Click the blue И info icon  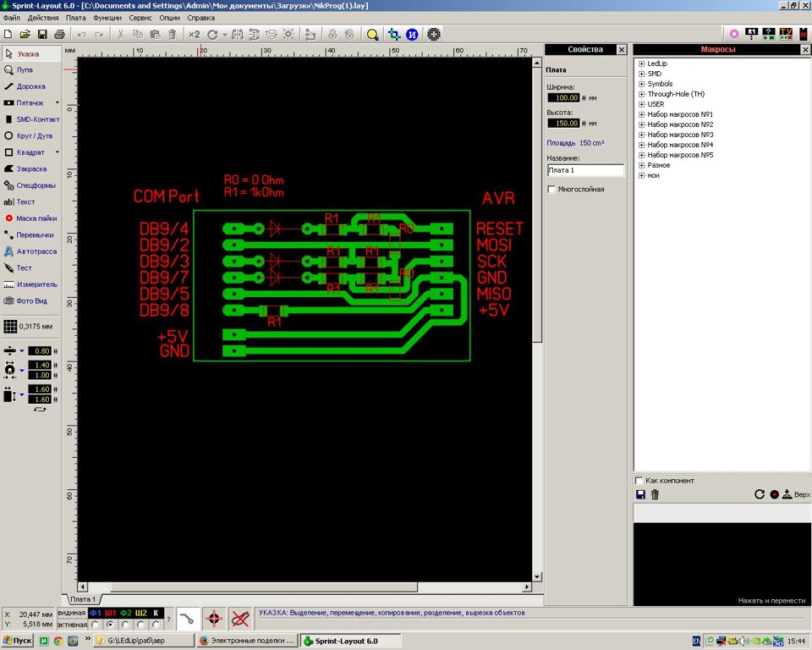coord(412,34)
